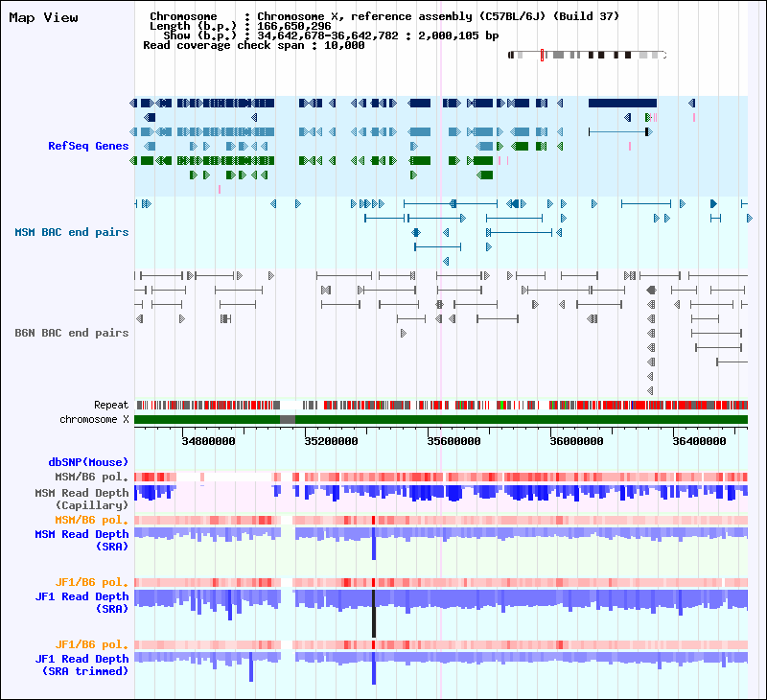Click the 36000000 ruler position label
Screen dimensions: 767x700
point(577,441)
